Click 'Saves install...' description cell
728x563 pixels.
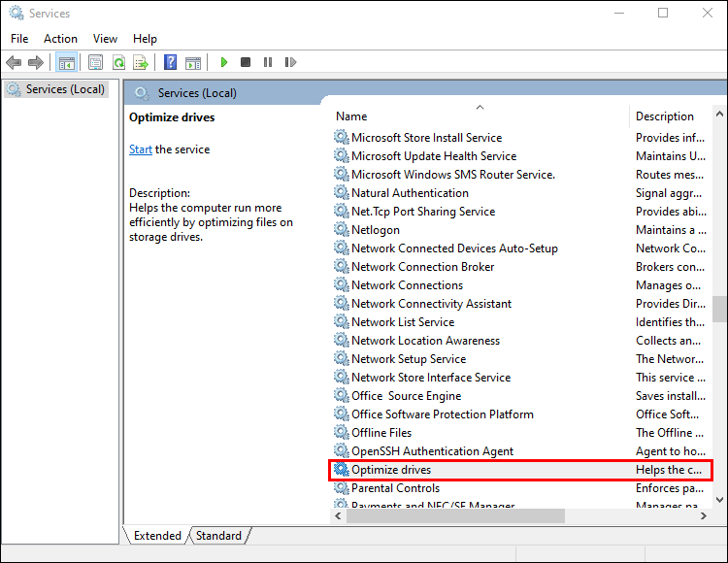(x=671, y=396)
